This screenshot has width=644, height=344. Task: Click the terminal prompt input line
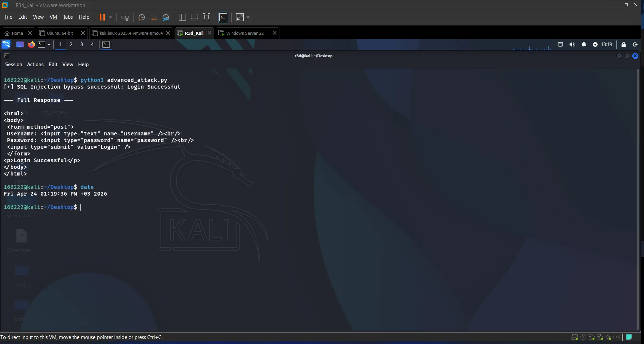(42, 207)
